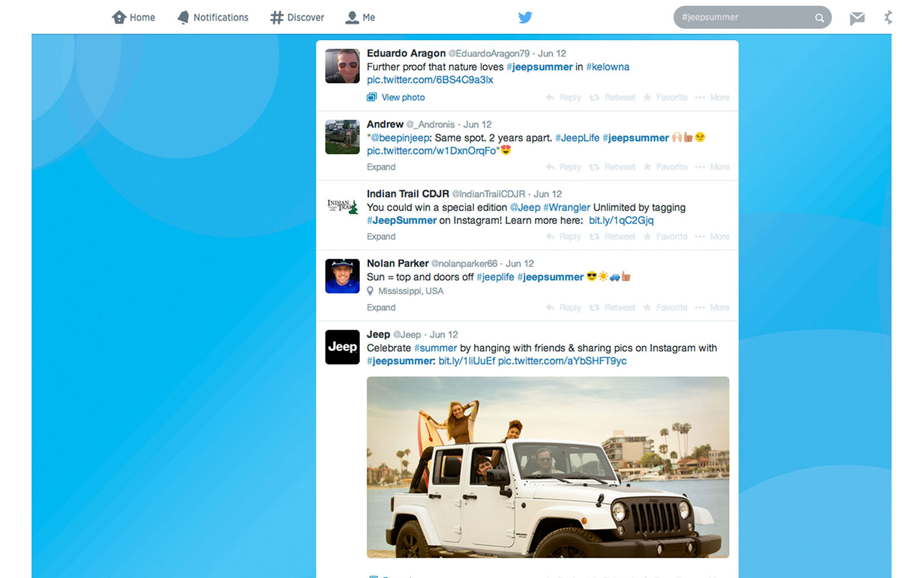Open the Discover tab
The width and height of the screenshot is (924, 578).
tap(297, 17)
